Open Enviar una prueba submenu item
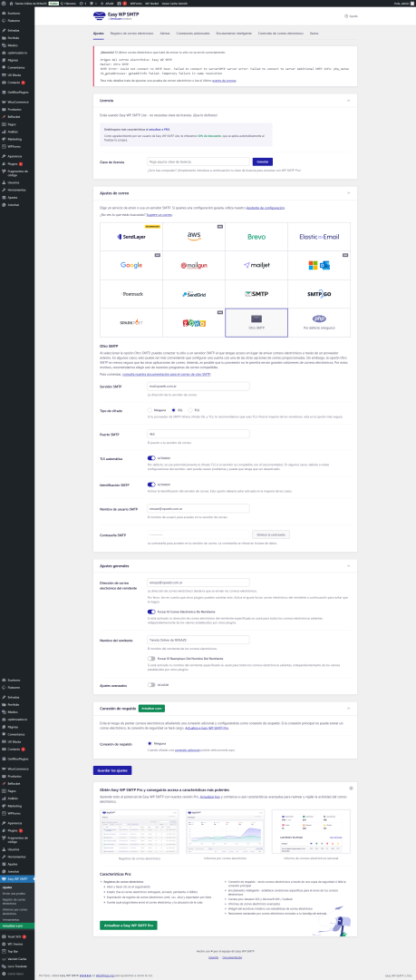The width and height of the screenshot is (416, 980). [12, 893]
